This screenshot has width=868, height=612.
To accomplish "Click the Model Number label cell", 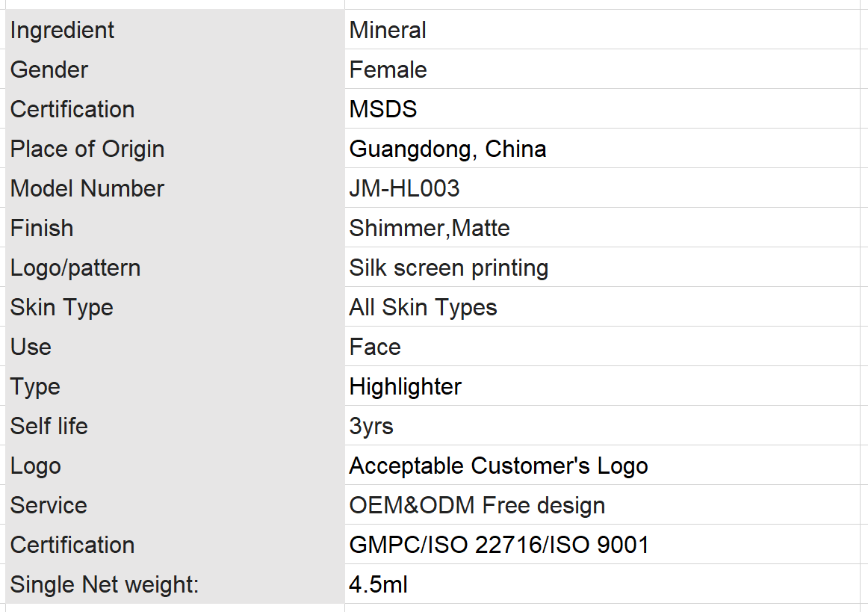I will [175, 188].
